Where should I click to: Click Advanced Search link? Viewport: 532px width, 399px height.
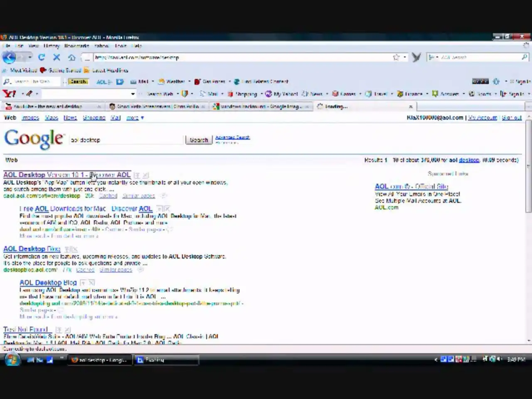point(232,137)
